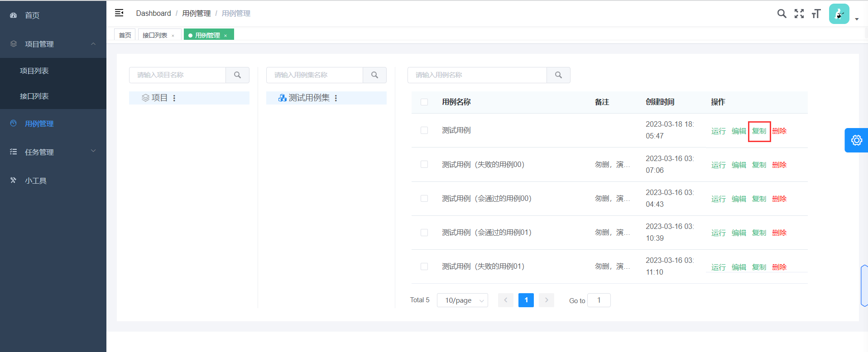Search projects with the magnifier button
The image size is (868, 352).
[x=237, y=75]
